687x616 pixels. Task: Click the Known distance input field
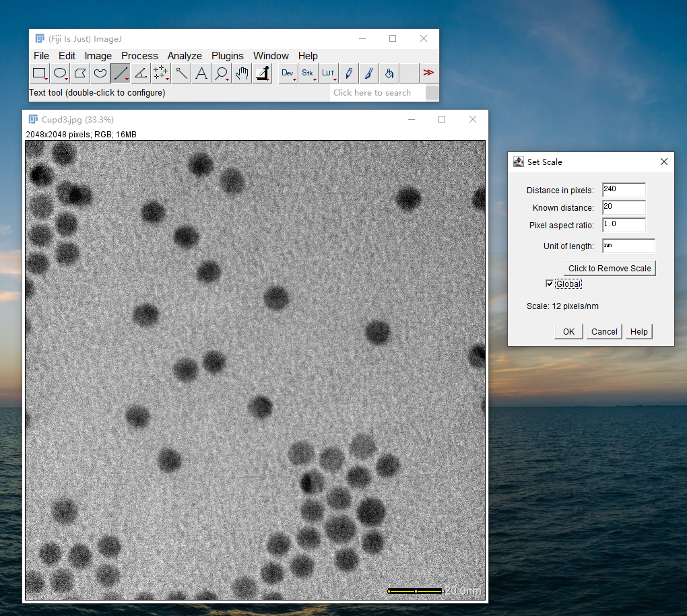click(624, 207)
